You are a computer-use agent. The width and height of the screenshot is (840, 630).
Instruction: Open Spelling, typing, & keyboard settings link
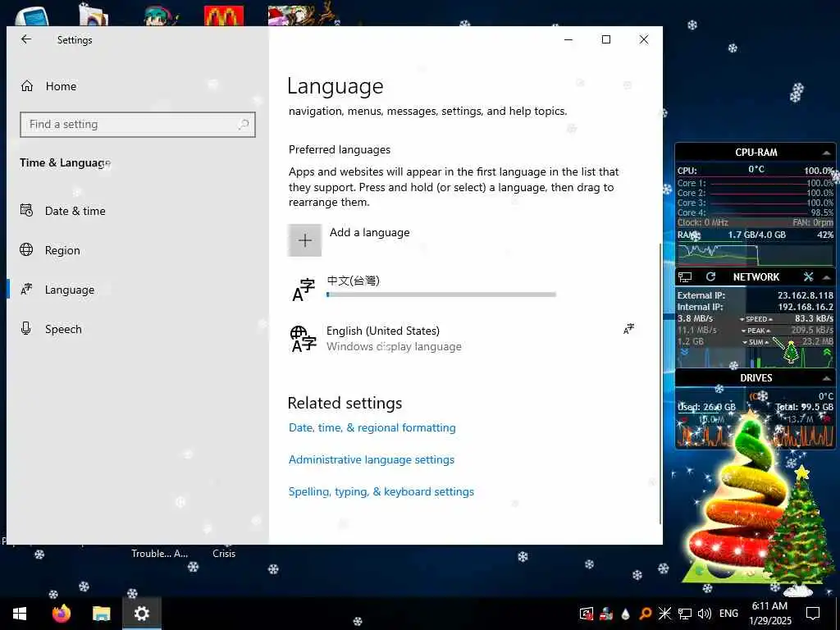tap(381, 491)
